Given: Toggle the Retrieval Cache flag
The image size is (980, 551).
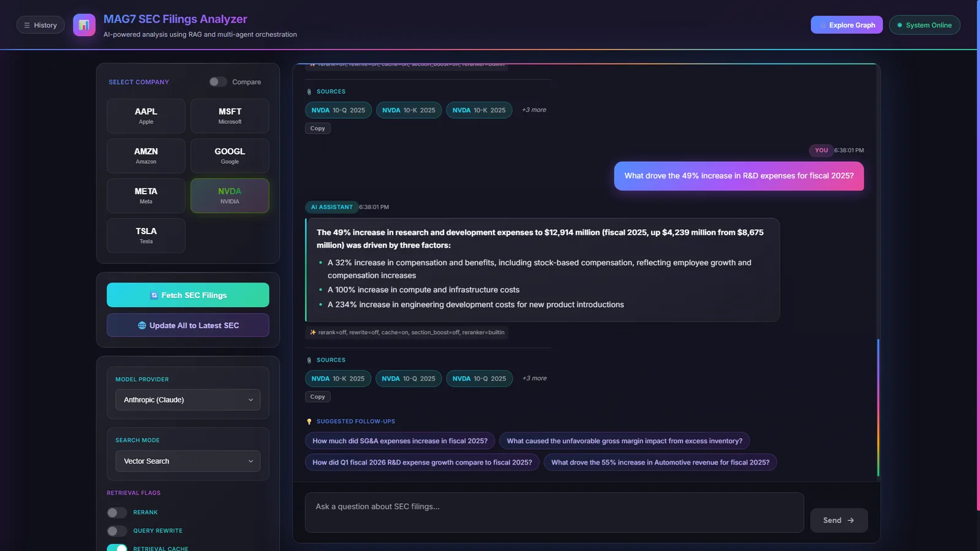Looking at the screenshot, I should (x=117, y=548).
